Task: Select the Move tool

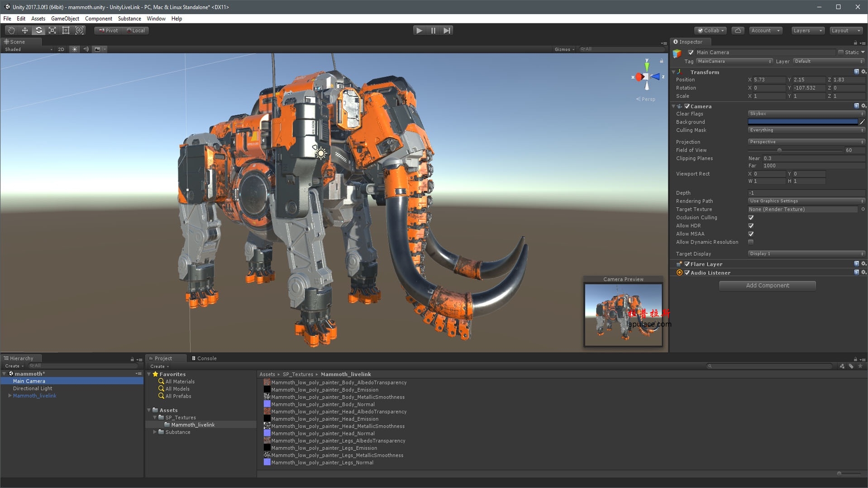Action: [25, 30]
